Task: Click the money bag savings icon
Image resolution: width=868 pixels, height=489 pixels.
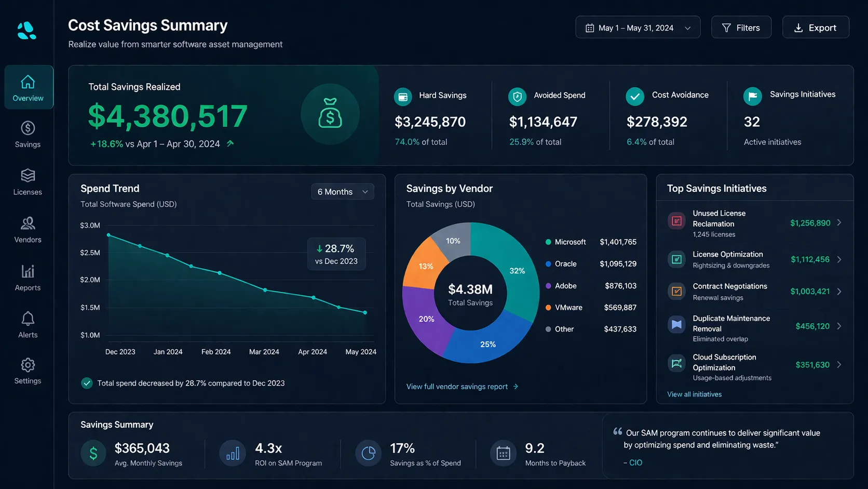Action: click(x=330, y=114)
